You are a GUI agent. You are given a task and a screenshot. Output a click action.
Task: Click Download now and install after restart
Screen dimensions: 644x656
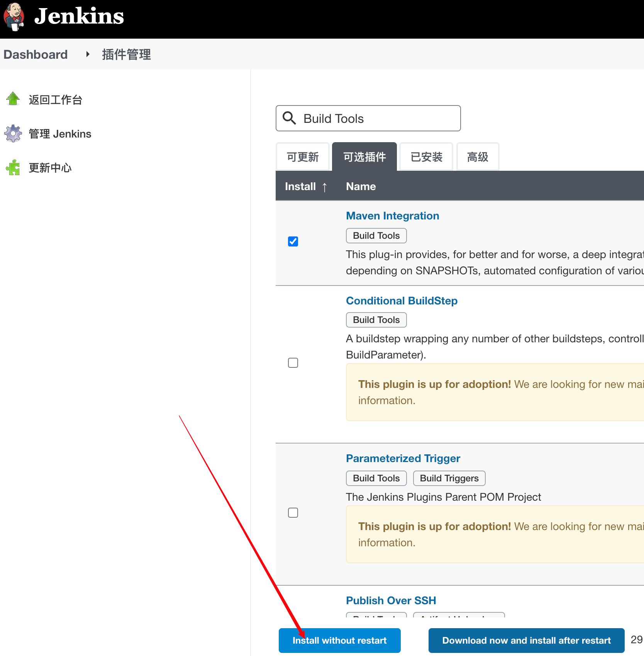click(527, 641)
